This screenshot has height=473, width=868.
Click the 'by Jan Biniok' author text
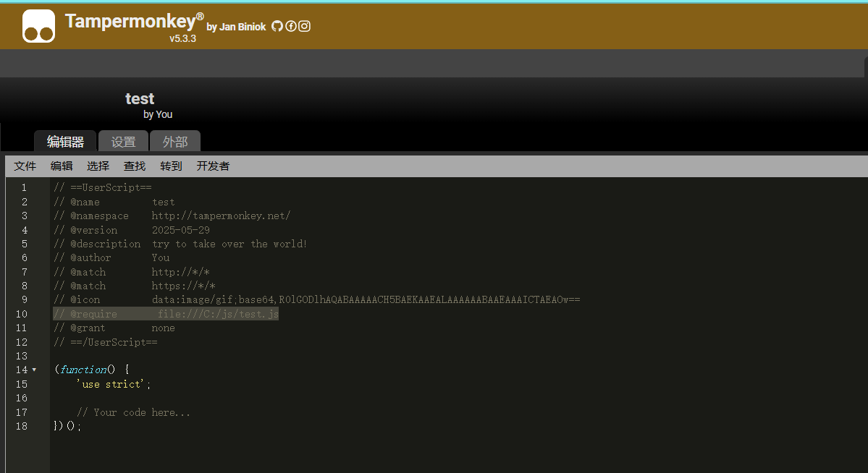pyautogui.click(x=237, y=27)
